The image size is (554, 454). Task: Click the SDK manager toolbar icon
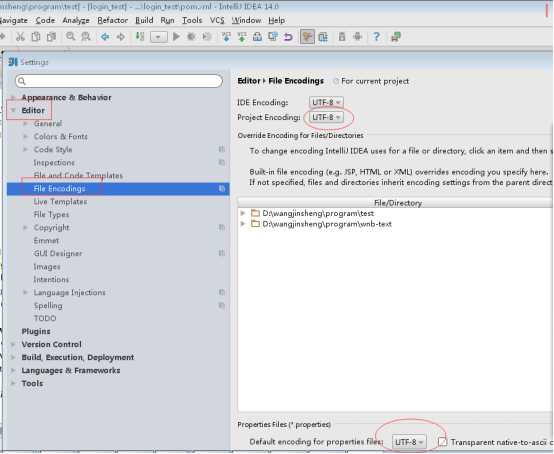coord(342,37)
